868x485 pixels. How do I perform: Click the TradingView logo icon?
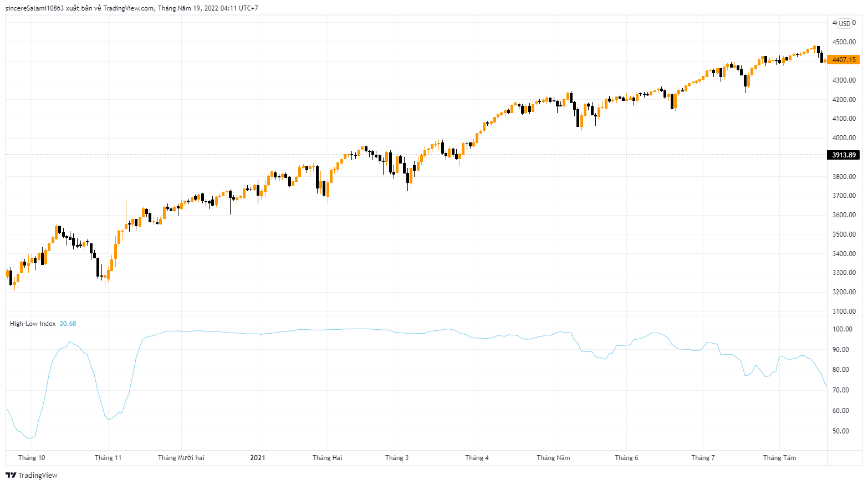pos(11,475)
